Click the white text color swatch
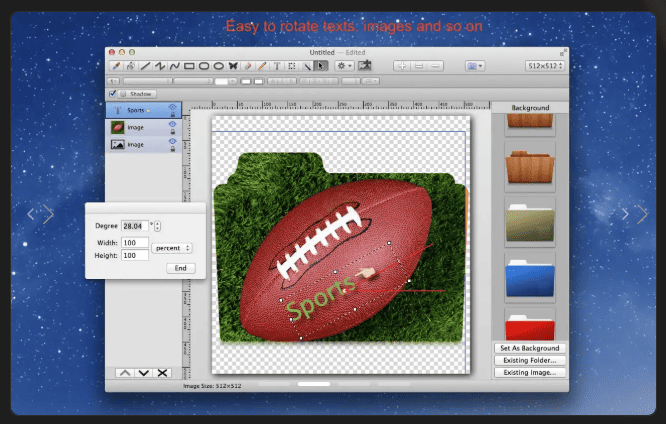This screenshot has height=424, width=666. pos(221,81)
